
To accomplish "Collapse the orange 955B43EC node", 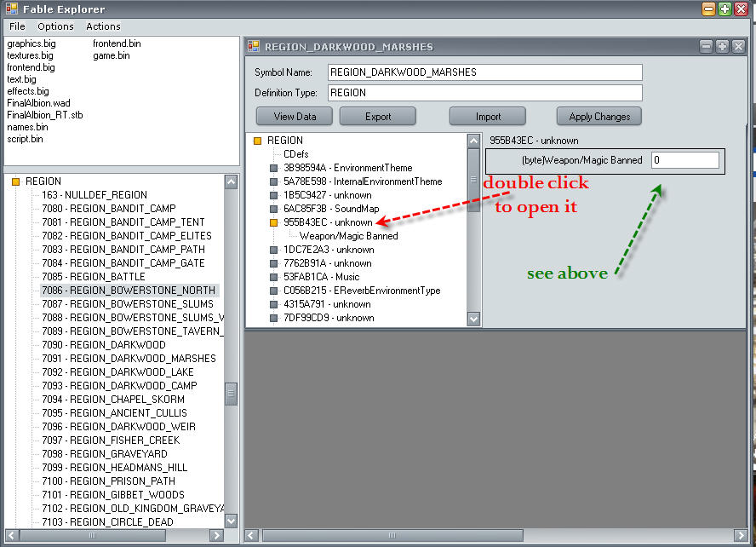I will coord(273,222).
